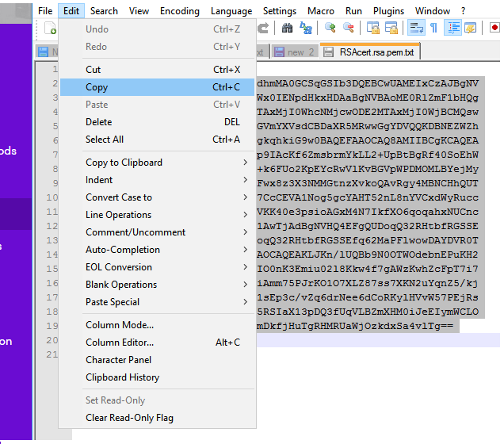Open the View menu
The height and width of the screenshot is (444, 504).
pyautogui.click(x=139, y=11)
